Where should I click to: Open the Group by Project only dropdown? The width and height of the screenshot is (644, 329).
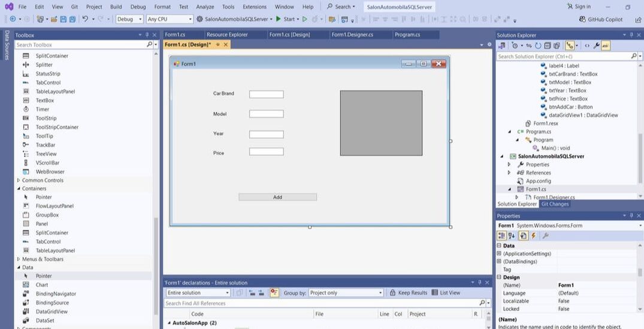pos(346,293)
